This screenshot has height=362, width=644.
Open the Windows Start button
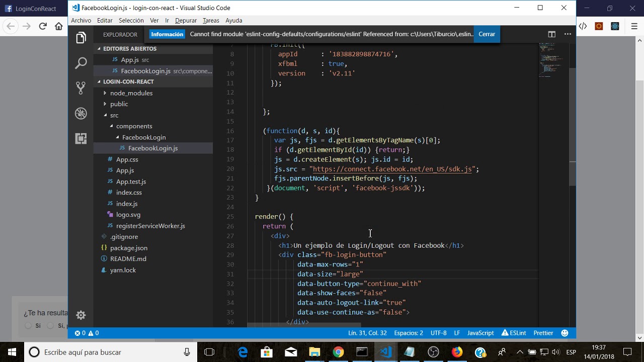pyautogui.click(x=12, y=352)
